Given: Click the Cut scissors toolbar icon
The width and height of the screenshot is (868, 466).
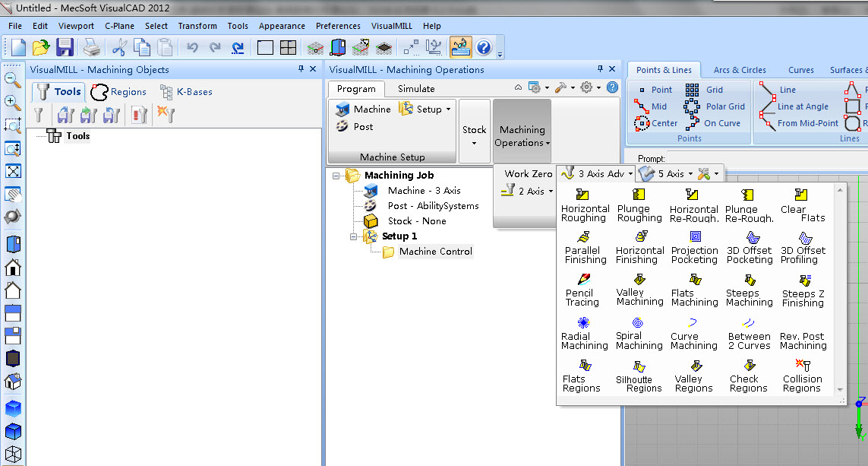Looking at the screenshot, I should [118, 48].
